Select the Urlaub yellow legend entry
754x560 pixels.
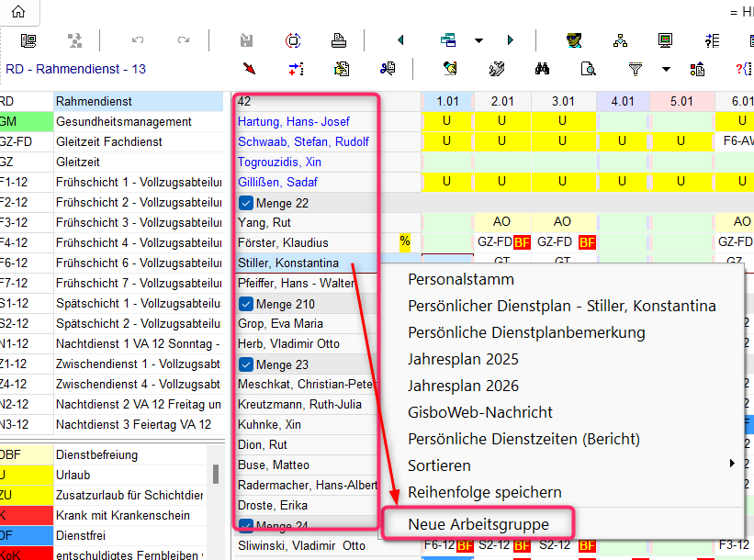click(x=110, y=475)
